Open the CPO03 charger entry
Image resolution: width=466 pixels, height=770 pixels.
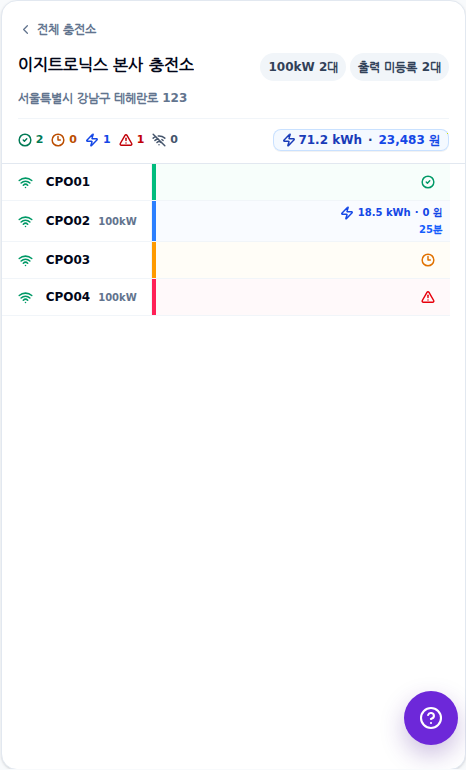click(226, 260)
